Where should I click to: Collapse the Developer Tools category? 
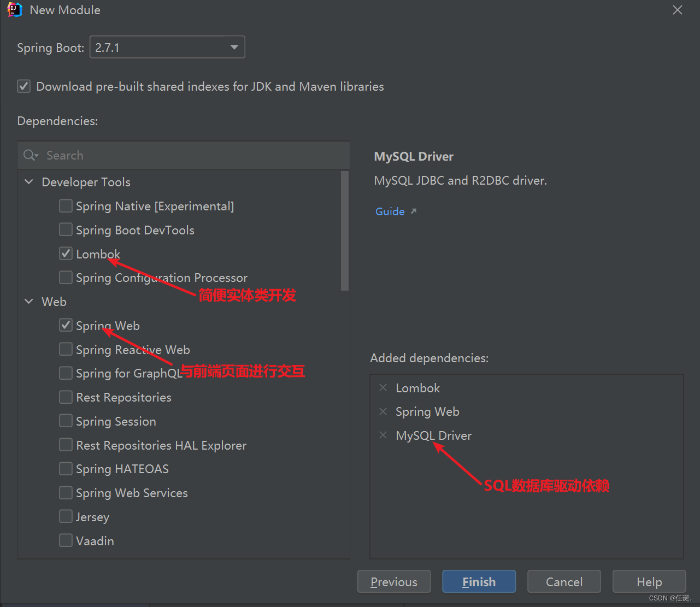(x=29, y=182)
